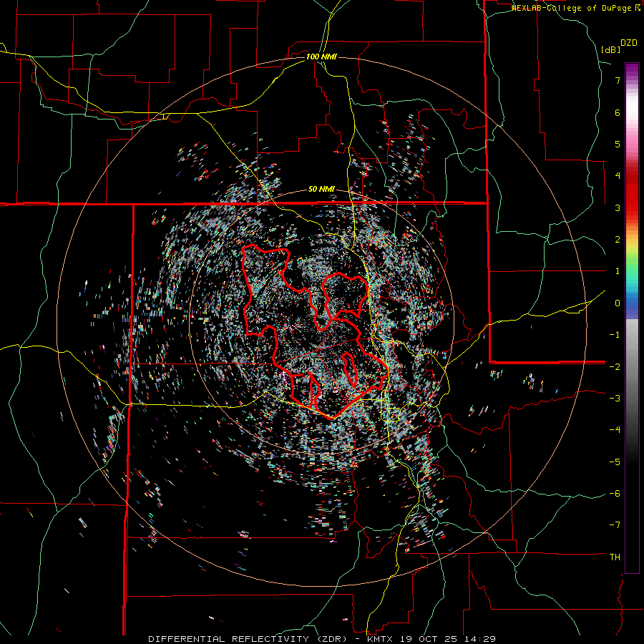Click the NEXLAB-College of DuPage watermark text
Viewport: 644px width, 644px height.
pos(571,8)
